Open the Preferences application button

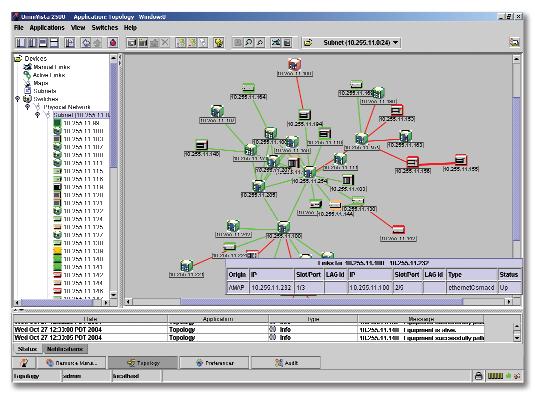point(215,363)
